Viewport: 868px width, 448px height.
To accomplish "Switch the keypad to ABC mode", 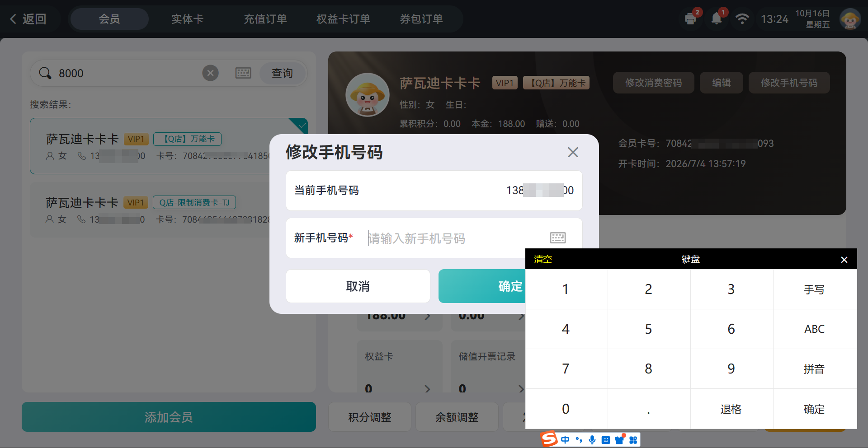I will 815,329.
